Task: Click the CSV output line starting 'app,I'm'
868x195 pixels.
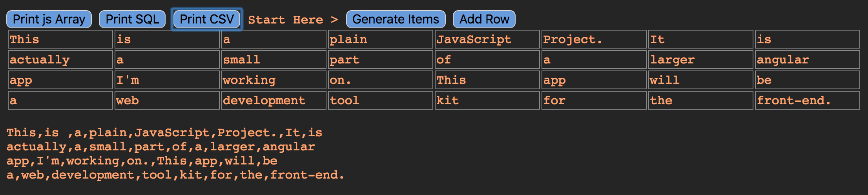Action: pyautogui.click(x=142, y=161)
